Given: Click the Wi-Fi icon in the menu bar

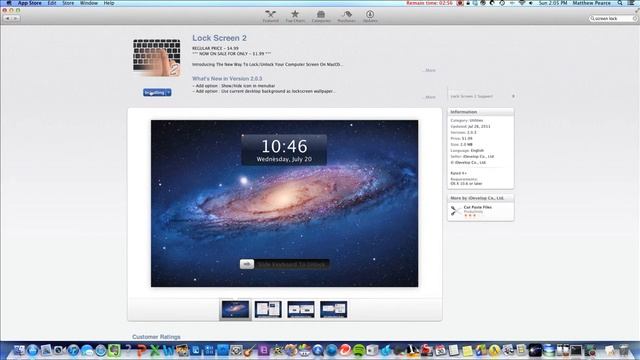Looking at the screenshot, I should (x=521, y=3).
